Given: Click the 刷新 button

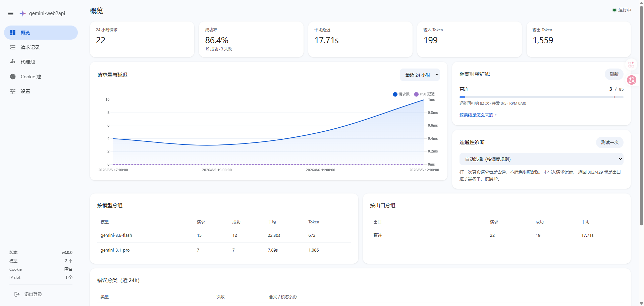Looking at the screenshot, I should coord(614,74).
